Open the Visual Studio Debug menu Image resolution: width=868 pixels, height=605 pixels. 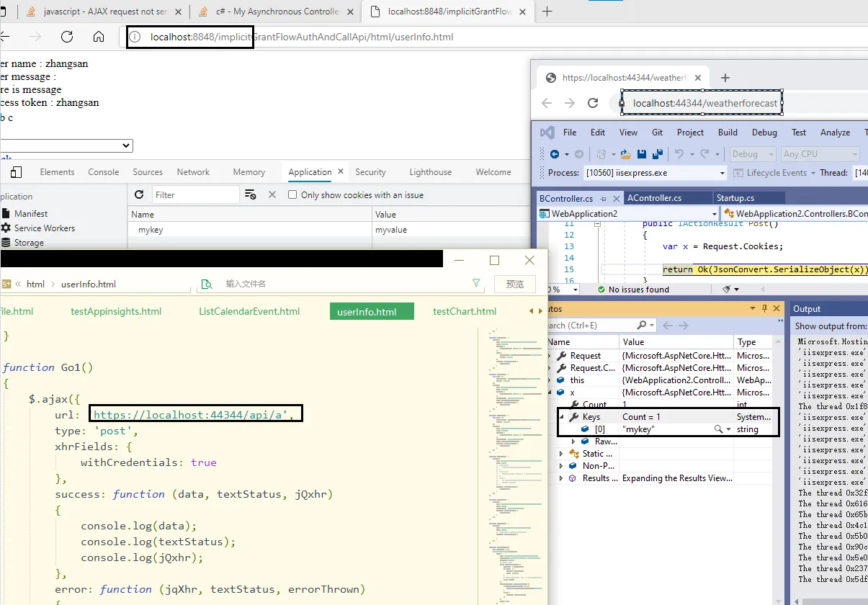(764, 133)
